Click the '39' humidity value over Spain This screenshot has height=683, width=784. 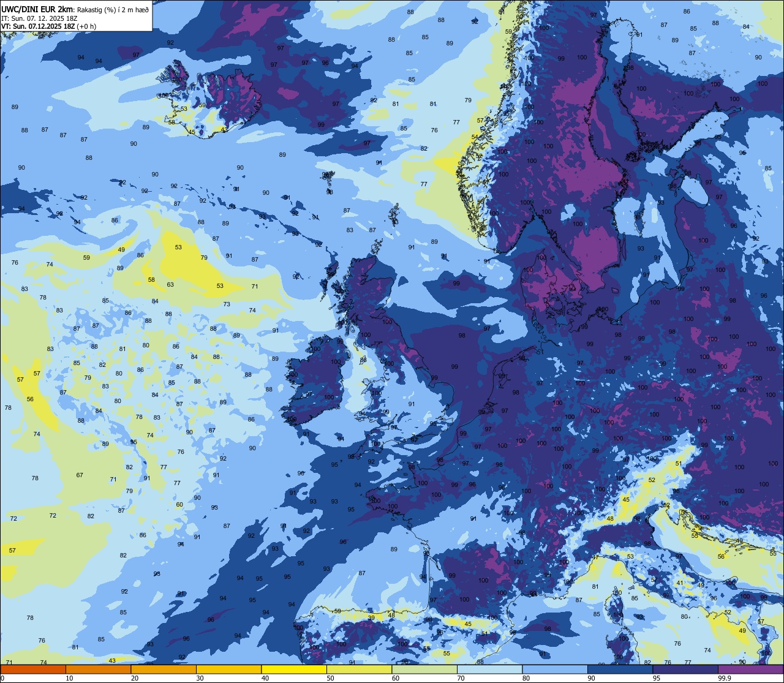pos(371,619)
